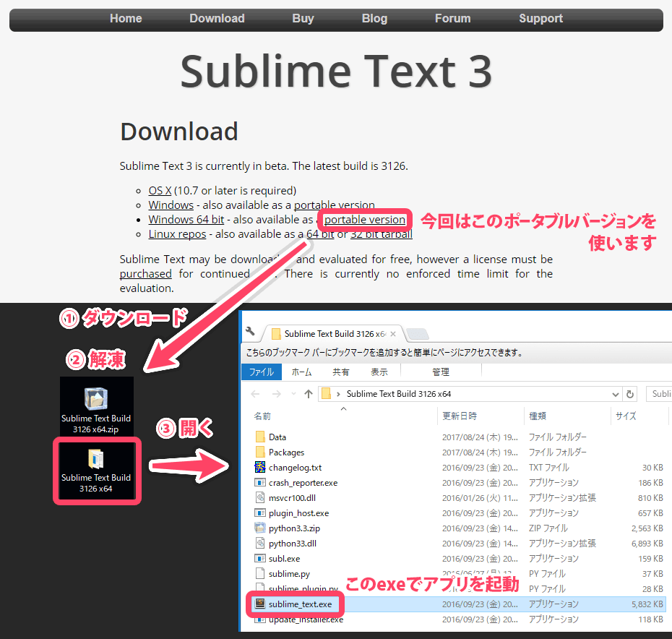Click the TXT ファイル type cell

(549, 468)
